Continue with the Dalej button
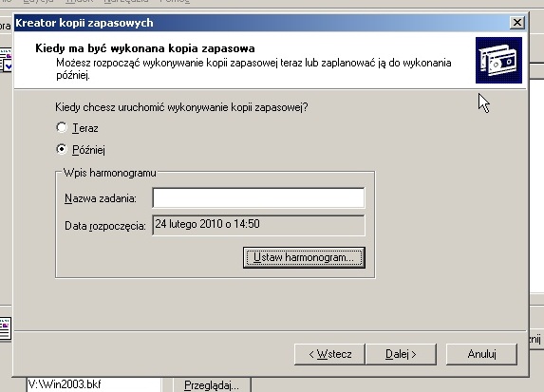This screenshot has height=392, width=544. (401, 354)
